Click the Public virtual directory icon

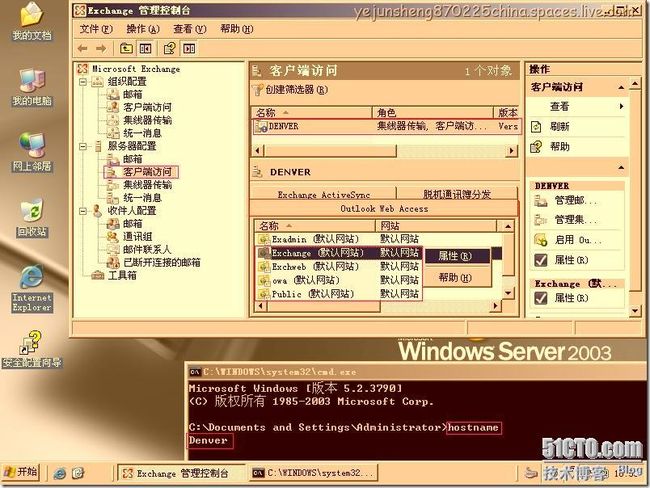click(x=263, y=294)
